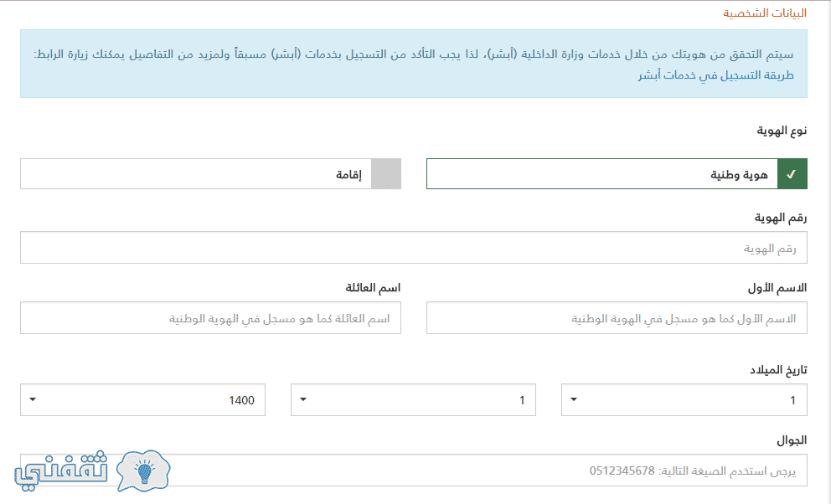Open the birth day dropdown
The width and height of the screenshot is (831, 504).
pyautogui.click(x=684, y=399)
